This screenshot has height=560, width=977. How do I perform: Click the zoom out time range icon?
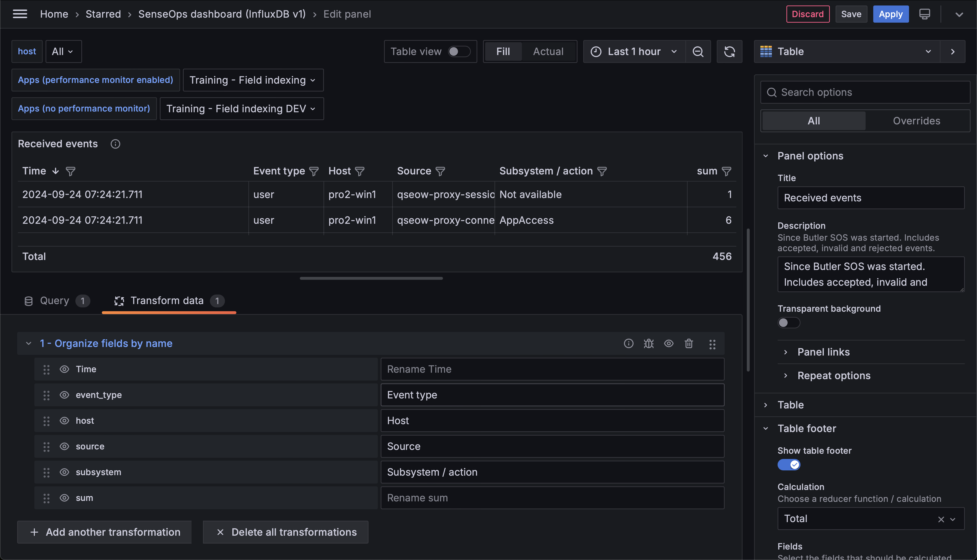(698, 51)
